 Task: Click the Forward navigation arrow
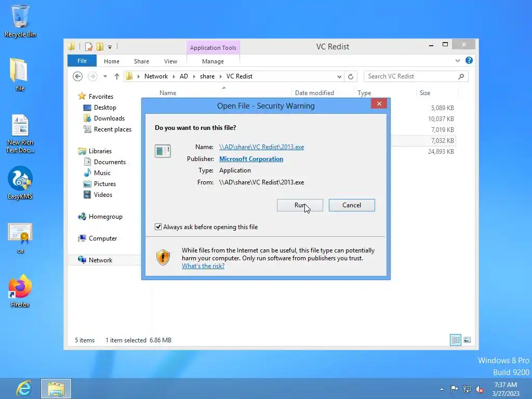[x=92, y=76]
